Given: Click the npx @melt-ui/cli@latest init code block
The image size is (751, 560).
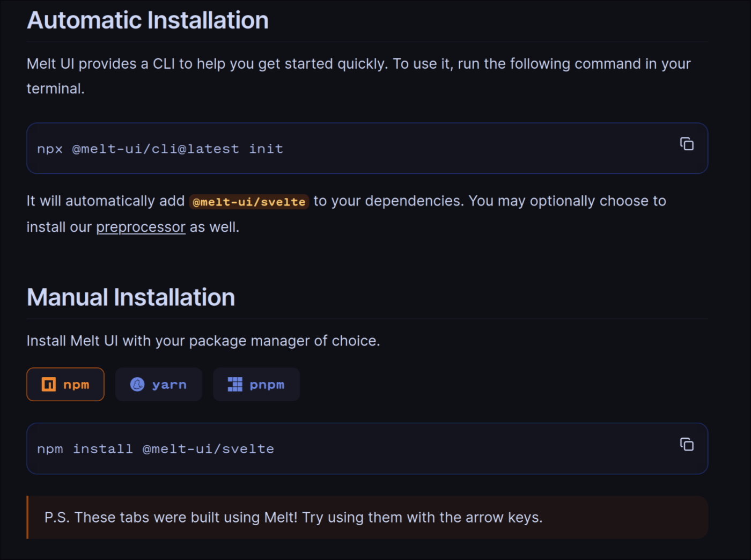Looking at the screenshot, I should click(x=160, y=149).
